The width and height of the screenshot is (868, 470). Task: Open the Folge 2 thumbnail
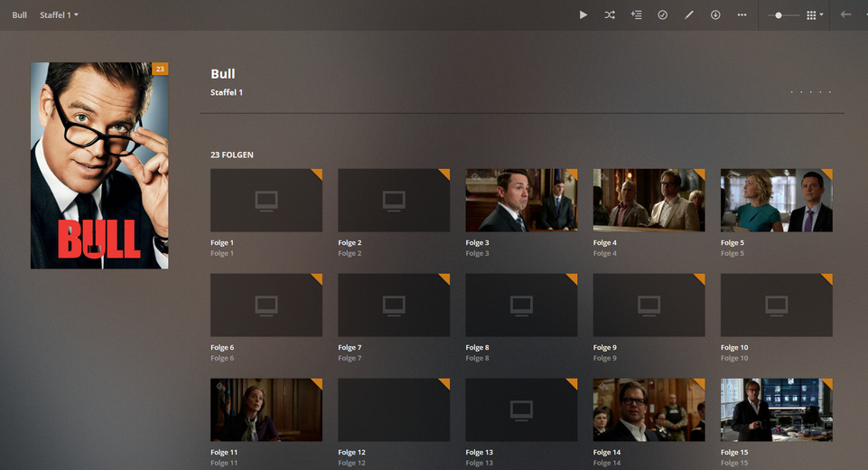(394, 200)
